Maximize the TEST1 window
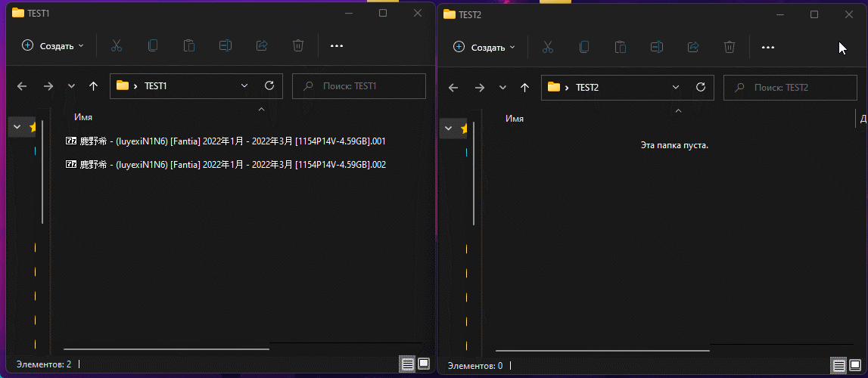 383,14
